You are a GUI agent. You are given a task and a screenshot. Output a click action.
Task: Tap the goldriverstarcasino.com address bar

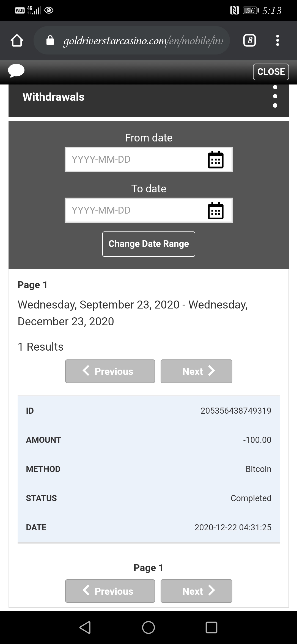[143, 41]
